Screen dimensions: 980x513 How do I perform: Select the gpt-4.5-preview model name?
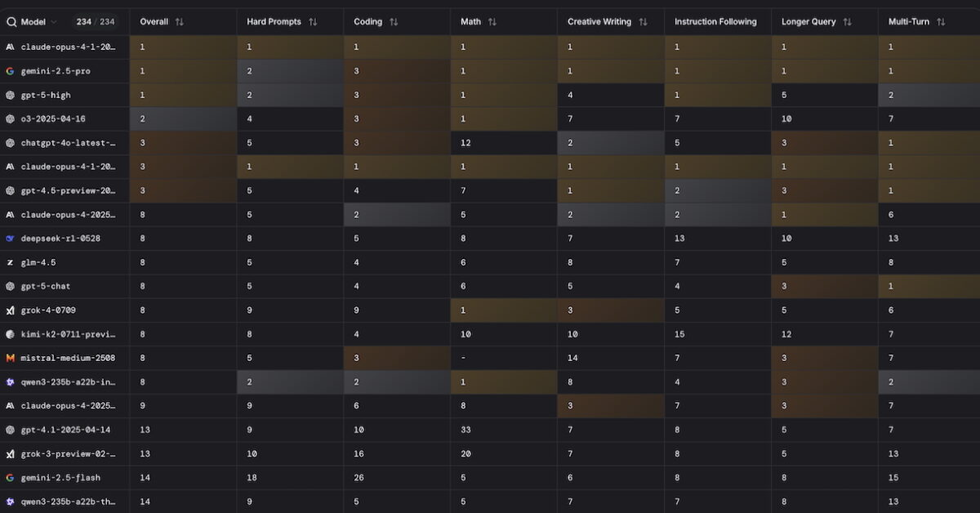(69, 190)
